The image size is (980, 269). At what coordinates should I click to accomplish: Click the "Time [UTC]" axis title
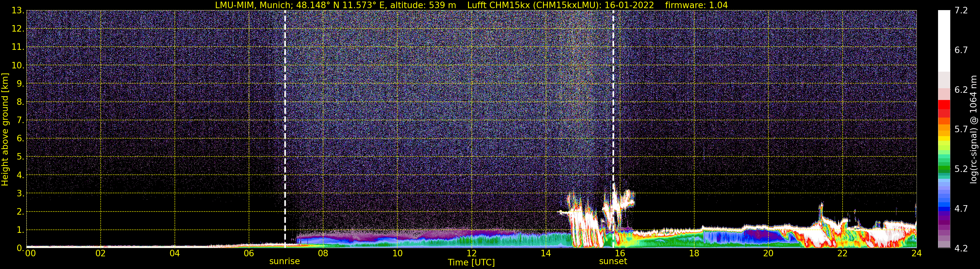[x=471, y=262]
